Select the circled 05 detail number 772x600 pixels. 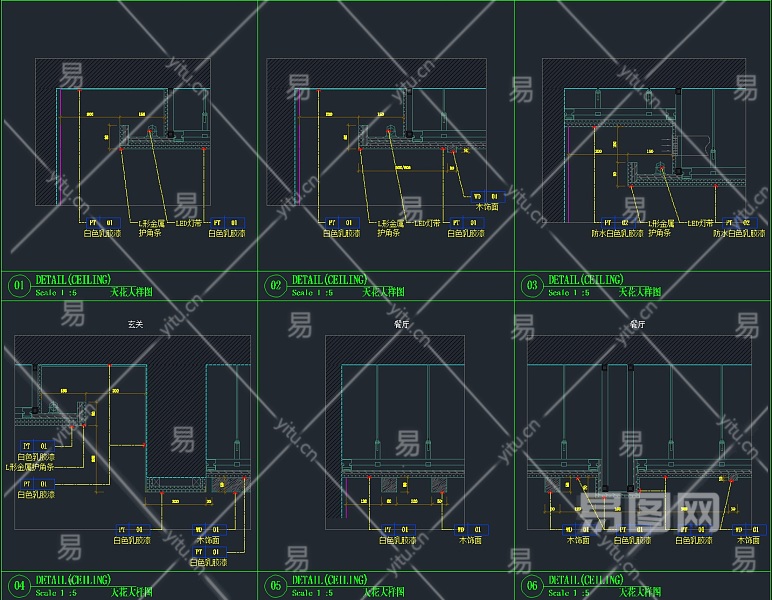(276, 585)
